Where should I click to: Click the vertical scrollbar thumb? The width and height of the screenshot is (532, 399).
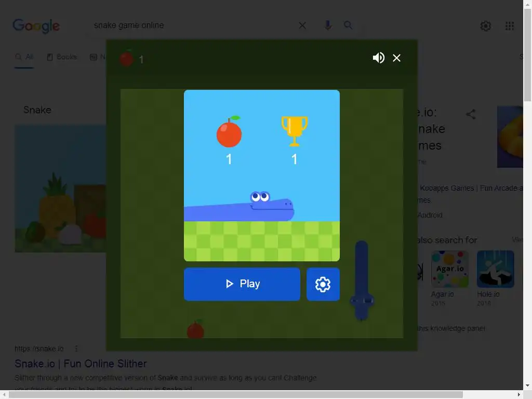click(x=527, y=55)
